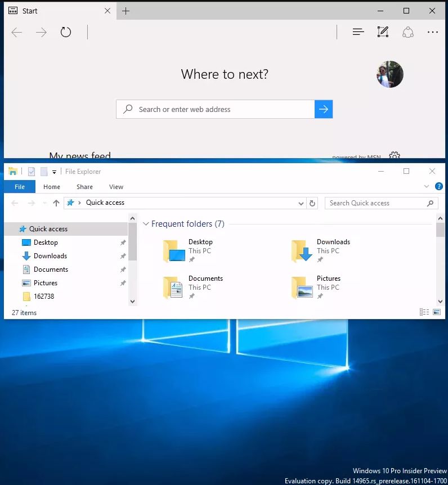Viewport: 448px width, 485px height.
Task: Select the Pictures frequent folder
Action: click(316, 287)
